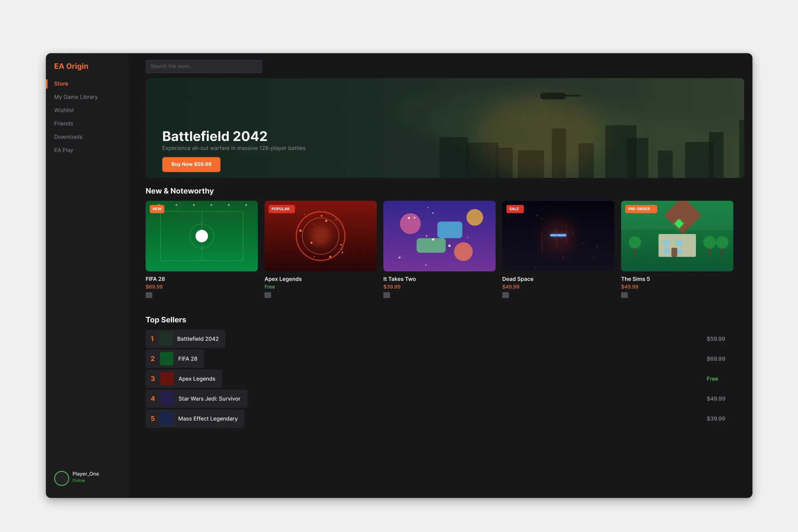Open the It Takes Two purple thumbnail
The image size is (798, 532).
[439, 236]
